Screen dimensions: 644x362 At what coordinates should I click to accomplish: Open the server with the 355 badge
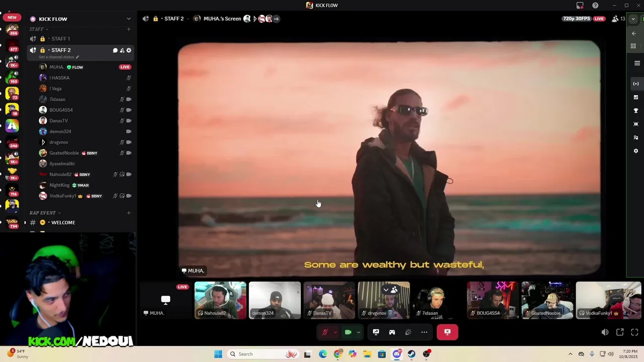click(x=12, y=31)
